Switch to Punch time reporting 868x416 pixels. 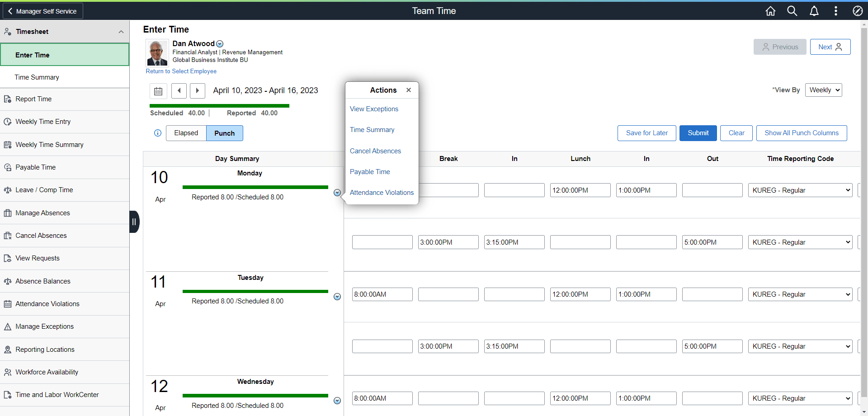(x=225, y=133)
